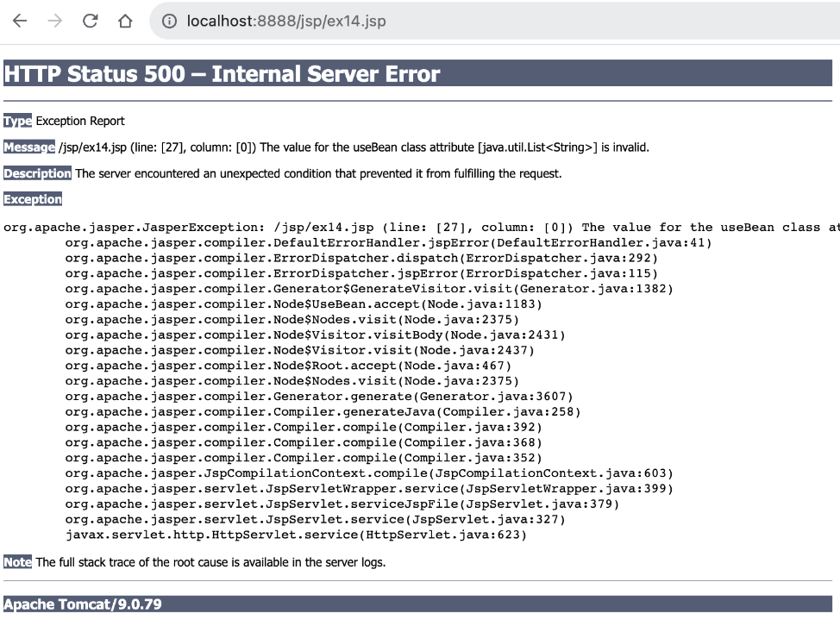
Task: Click the Exception Report text
Action: pos(80,121)
